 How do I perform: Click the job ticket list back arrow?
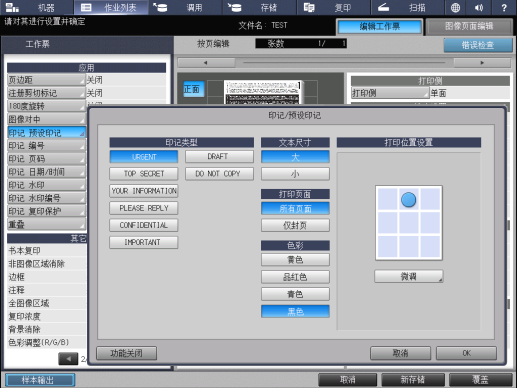pyautogui.click(x=68, y=359)
